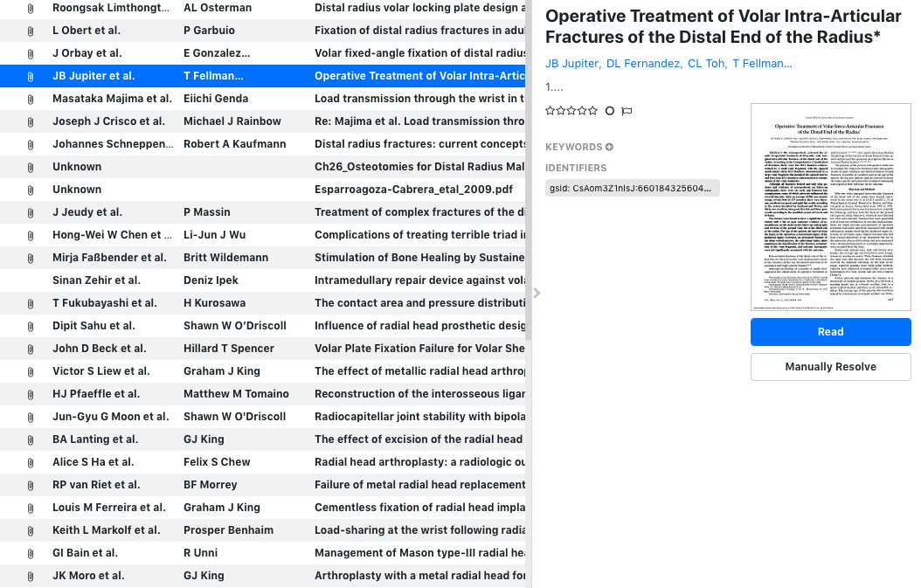Click the paperclip icon next to GI Bain et al.
The image size is (921, 588).
[x=31, y=552]
